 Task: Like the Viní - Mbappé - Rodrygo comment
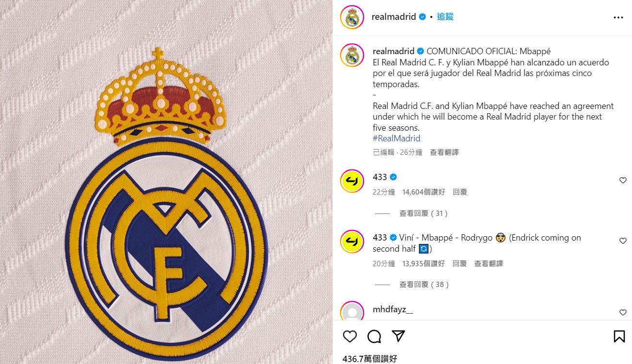point(623,241)
